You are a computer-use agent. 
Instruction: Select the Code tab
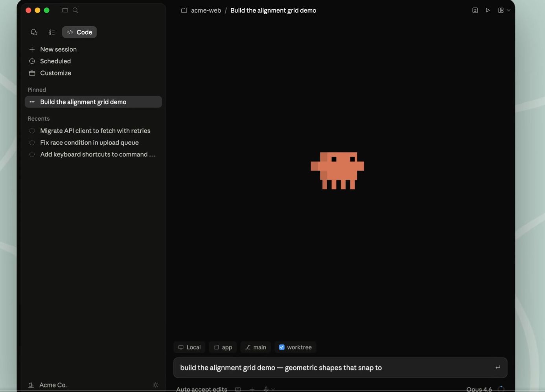pyautogui.click(x=79, y=32)
